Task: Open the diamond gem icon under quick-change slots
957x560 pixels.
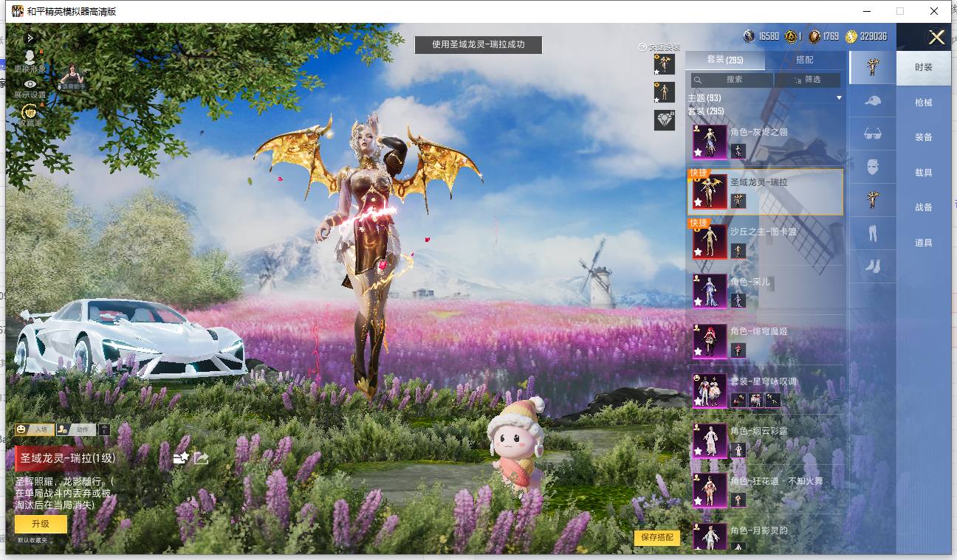Action: [x=665, y=120]
